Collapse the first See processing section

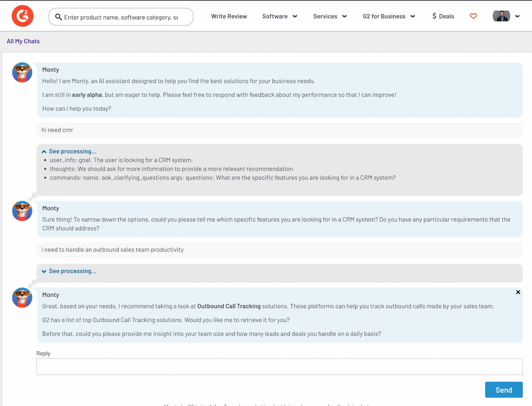point(44,152)
